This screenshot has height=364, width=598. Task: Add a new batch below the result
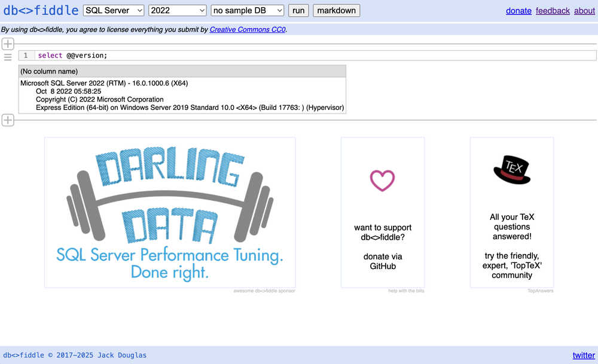tap(8, 120)
